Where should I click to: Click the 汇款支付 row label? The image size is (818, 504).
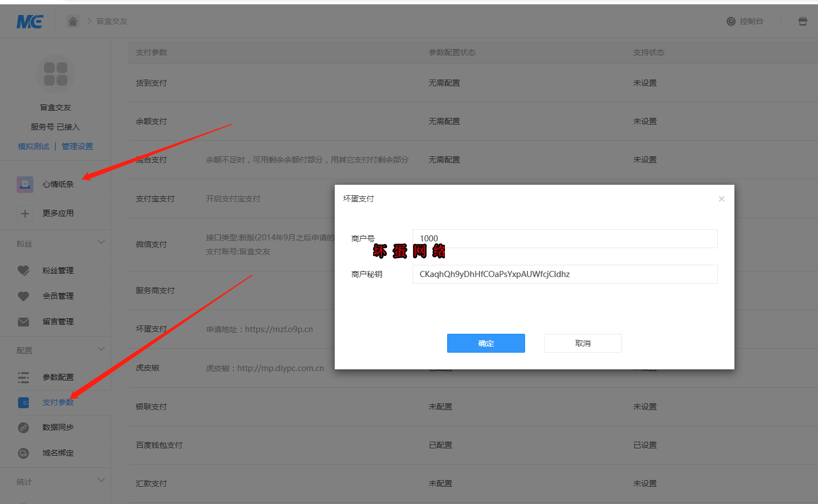click(151, 483)
